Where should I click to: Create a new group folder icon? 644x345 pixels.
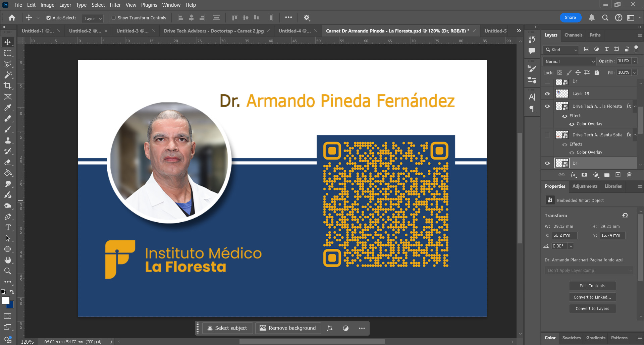coord(607,175)
